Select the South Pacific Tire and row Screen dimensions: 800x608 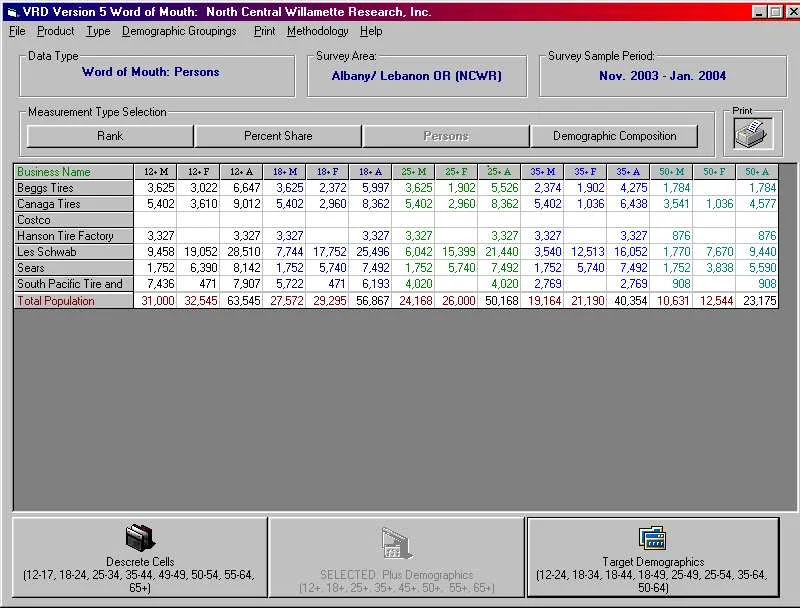tap(73, 284)
